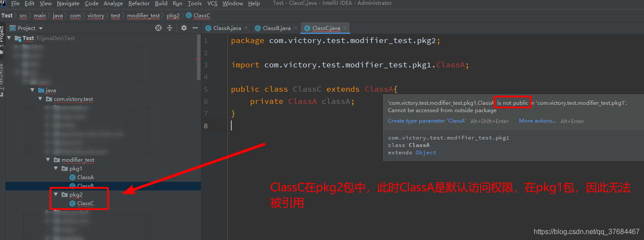This screenshot has width=644, height=240.
Task: Open Project panel gear settings
Action: [184, 28]
